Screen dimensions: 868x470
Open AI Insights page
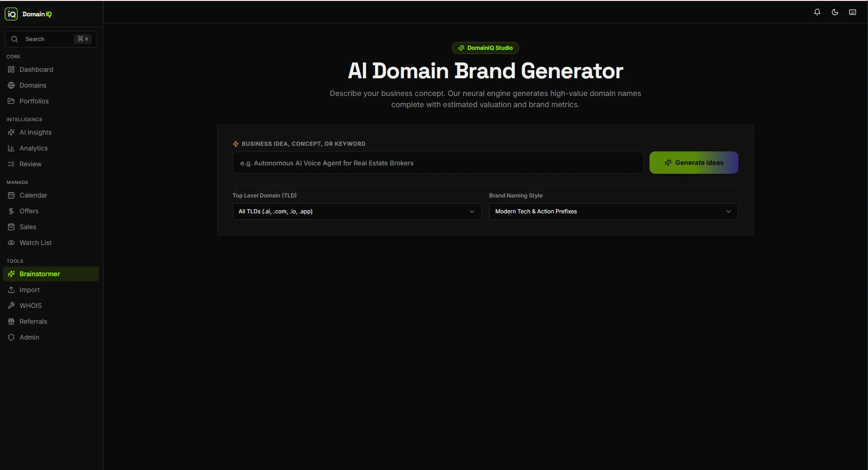(x=51, y=132)
